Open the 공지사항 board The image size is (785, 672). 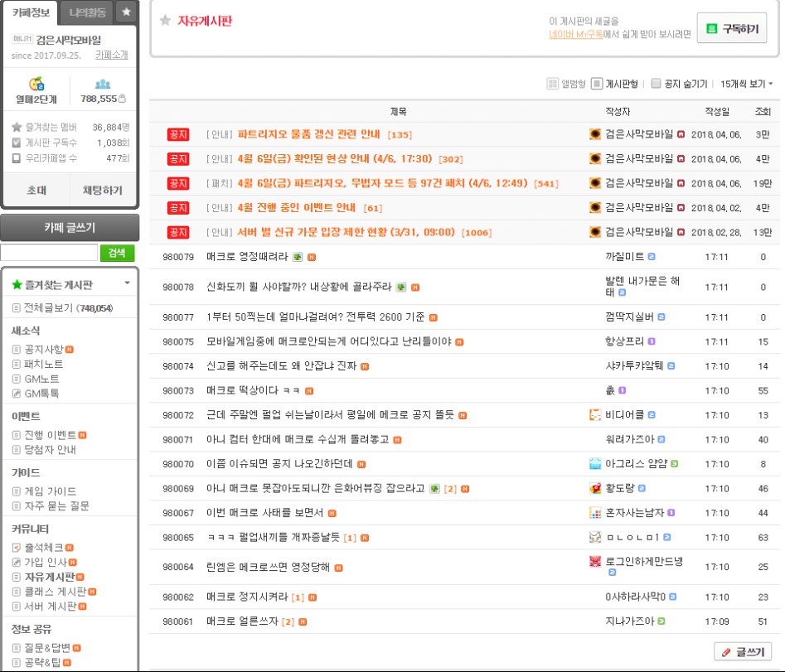tap(44, 350)
